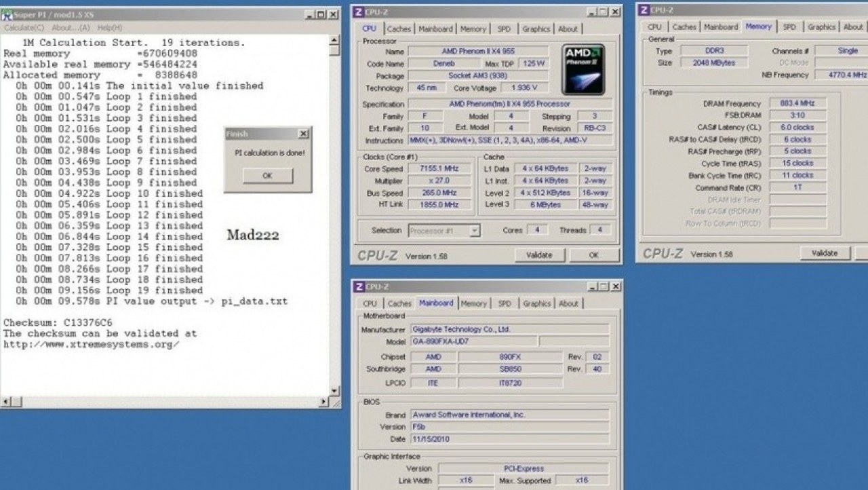868x490 pixels.
Task: Click Super PI's horizontal scrollbar left arrow
Action: click(7, 402)
